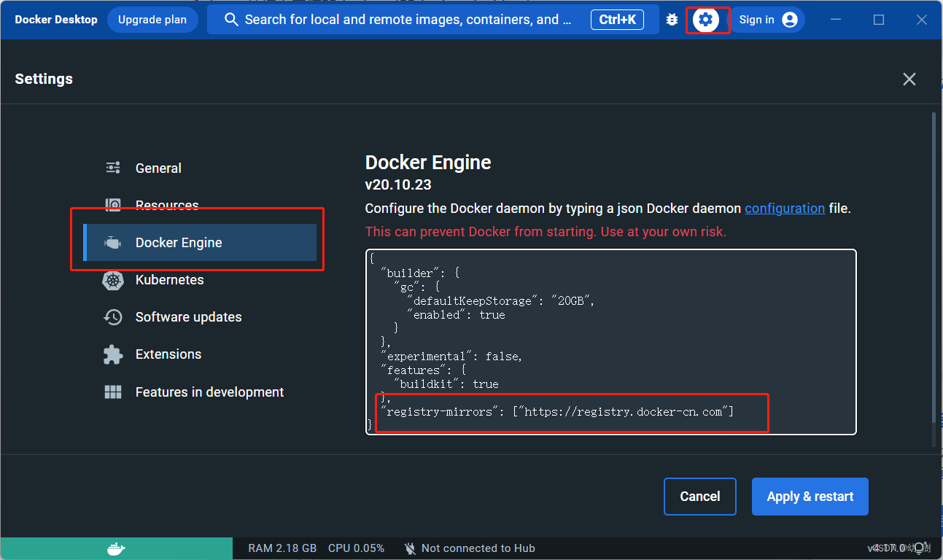This screenshot has width=943, height=560.
Task: Click Apply & restart
Action: (x=810, y=497)
